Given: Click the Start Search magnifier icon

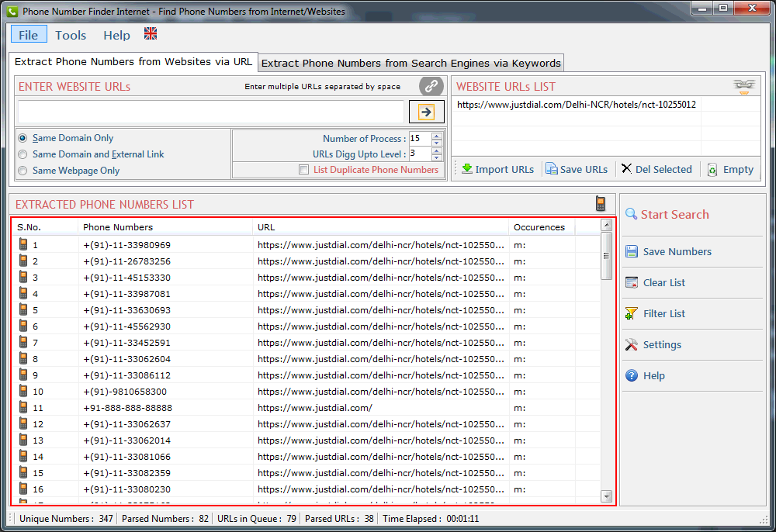Looking at the screenshot, I should click(x=631, y=213).
